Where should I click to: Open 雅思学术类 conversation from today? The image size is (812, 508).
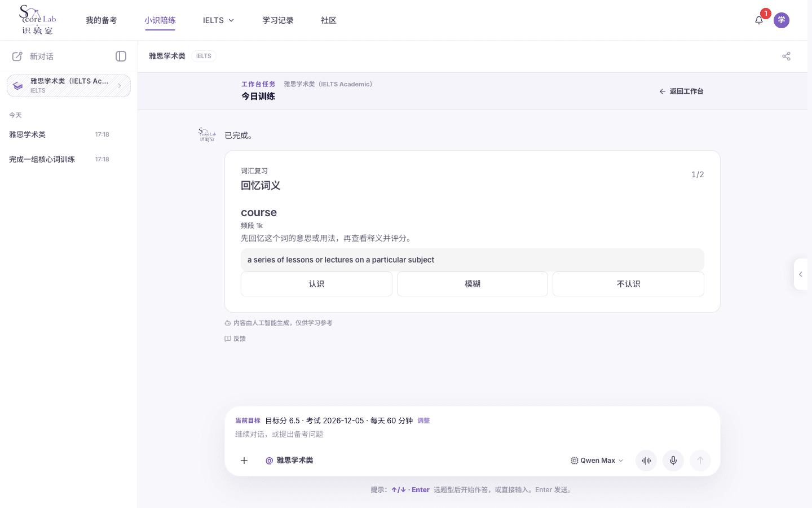[59, 134]
